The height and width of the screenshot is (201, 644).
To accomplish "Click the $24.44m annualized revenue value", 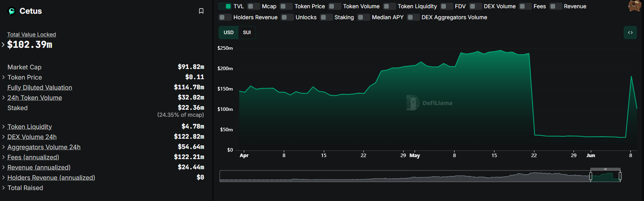I will (x=191, y=167).
